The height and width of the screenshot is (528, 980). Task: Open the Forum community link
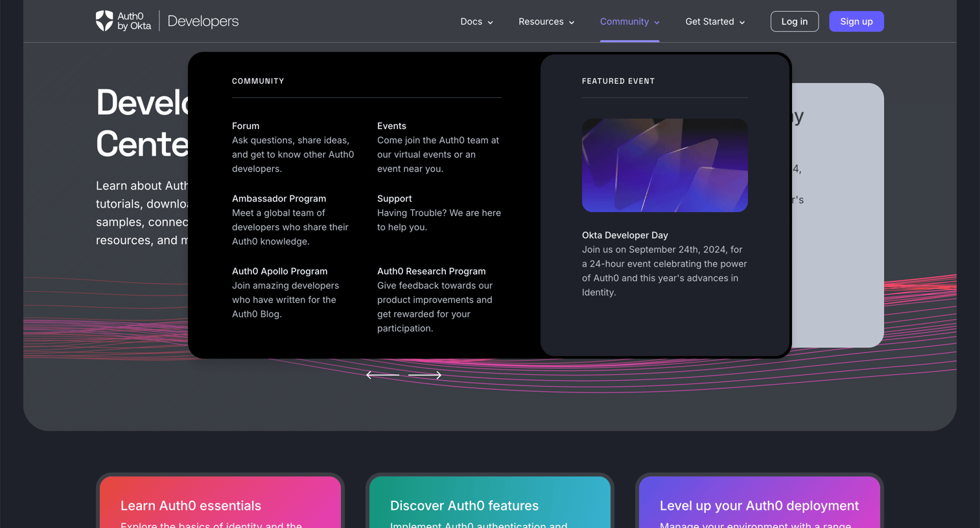click(x=246, y=126)
